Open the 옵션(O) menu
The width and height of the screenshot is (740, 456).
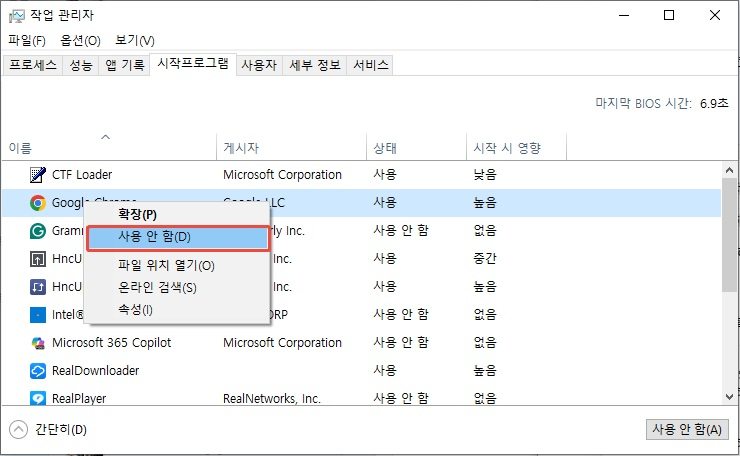pos(80,41)
